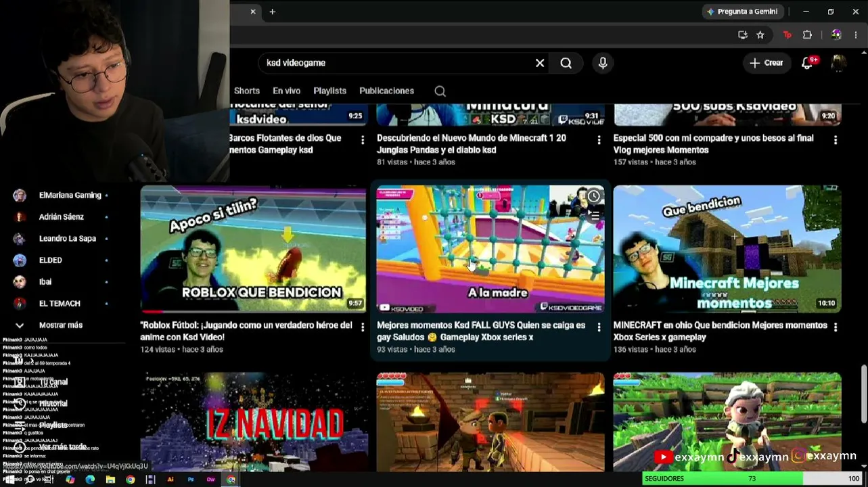This screenshot has height=487, width=868.
Task: Open Adrián Sáenz subscription
Action: pos(61,217)
